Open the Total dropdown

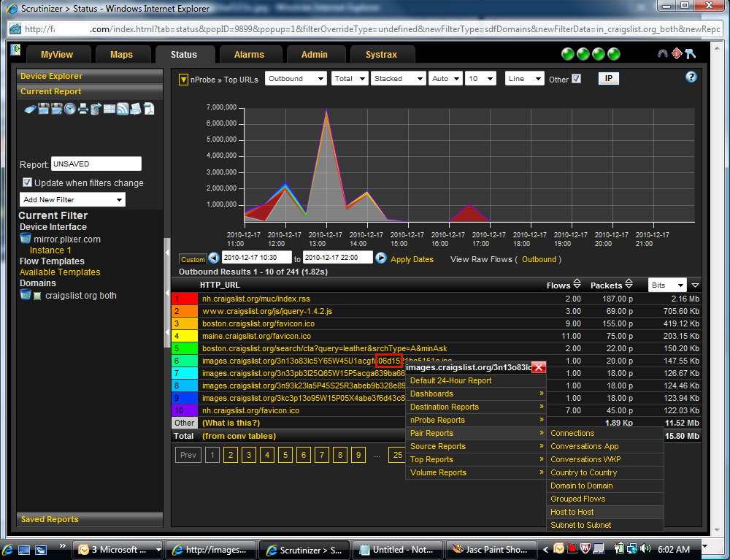350,78
